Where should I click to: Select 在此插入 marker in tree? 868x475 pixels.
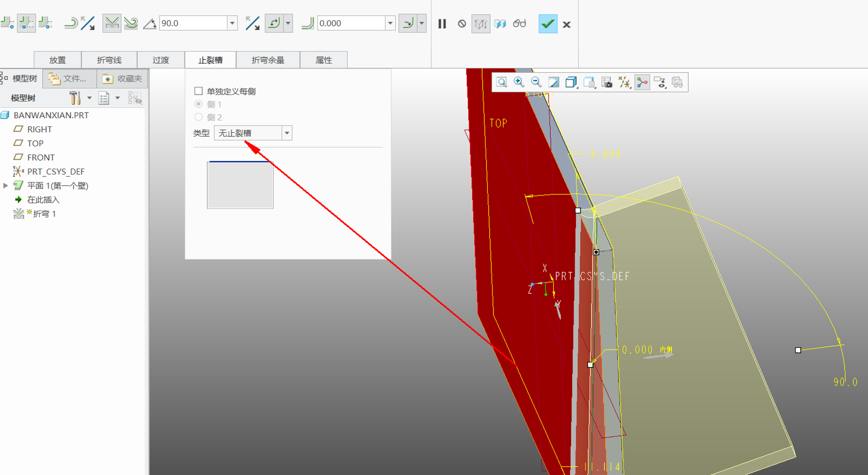pos(43,200)
